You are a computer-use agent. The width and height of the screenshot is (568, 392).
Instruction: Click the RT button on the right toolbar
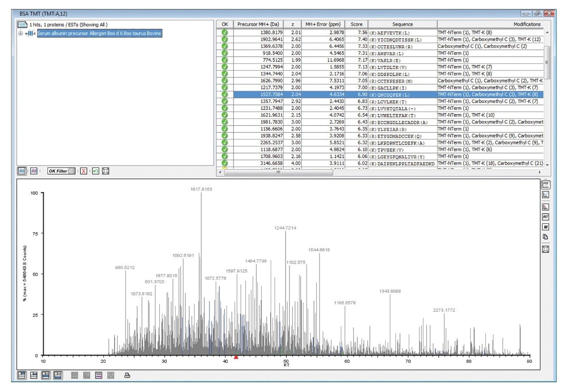pyautogui.click(x=546, y=217)
